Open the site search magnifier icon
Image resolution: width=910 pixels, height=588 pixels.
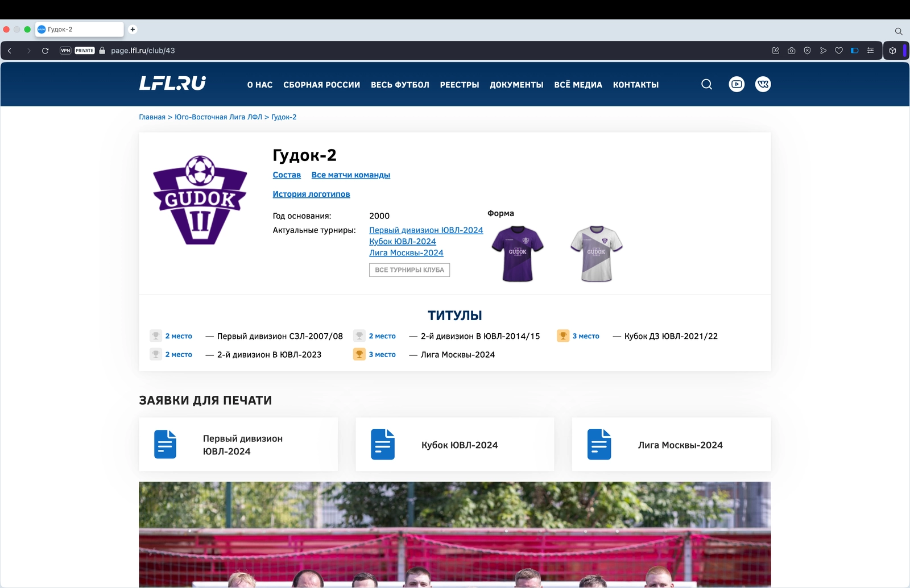(x=706, y=84)
